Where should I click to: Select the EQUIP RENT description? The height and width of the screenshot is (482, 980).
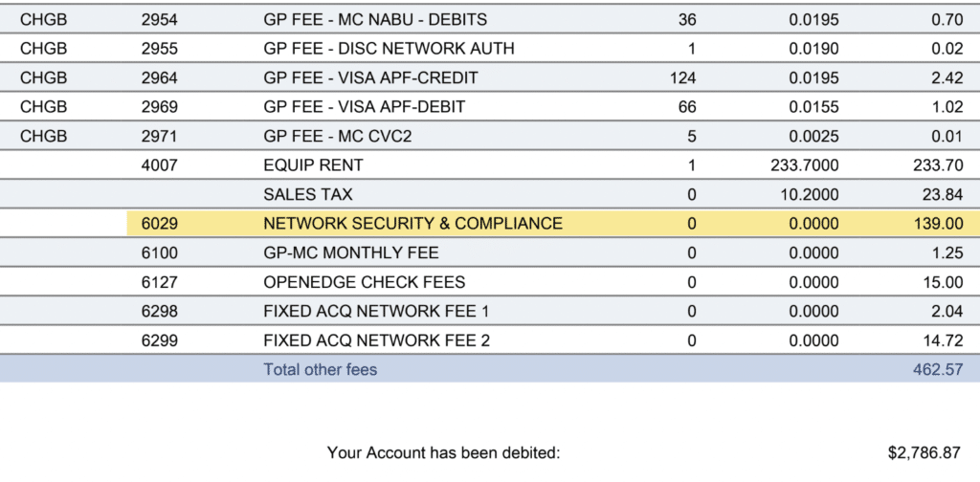[313, 165]
